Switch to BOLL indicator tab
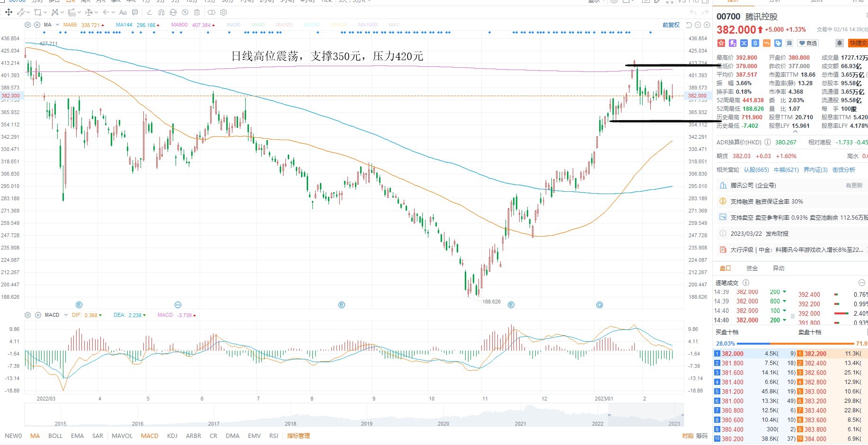868x445 pixels. point(55,436)
